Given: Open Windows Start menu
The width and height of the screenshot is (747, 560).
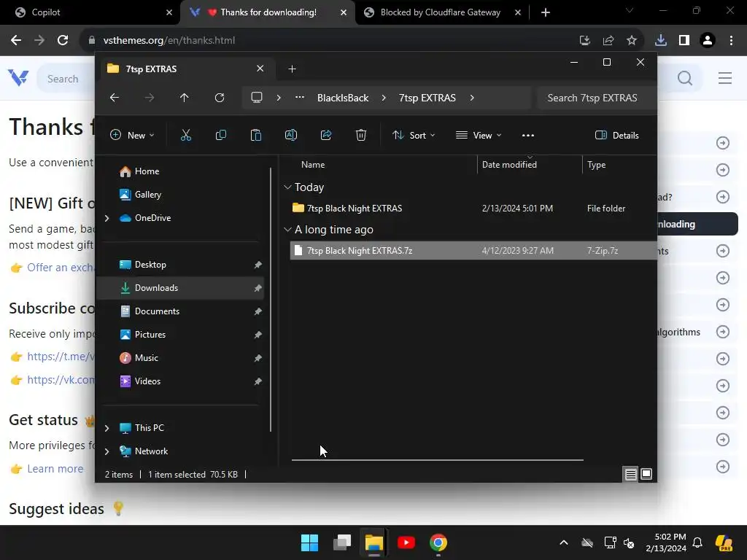Looking at the screenshot, I should pos(309,542).
